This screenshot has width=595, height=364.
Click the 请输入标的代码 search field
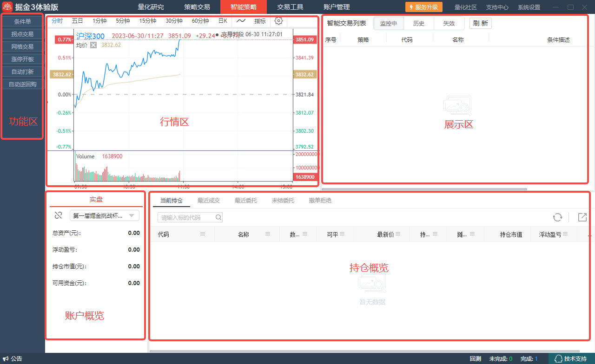point(187,217)
